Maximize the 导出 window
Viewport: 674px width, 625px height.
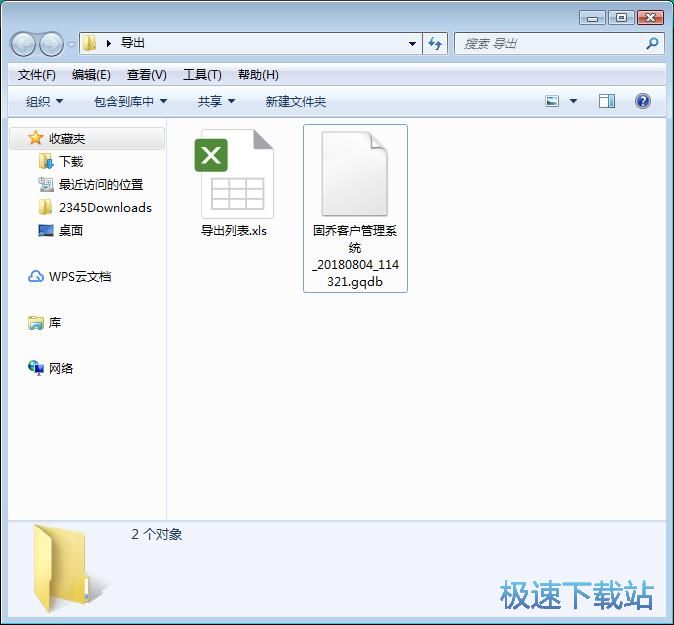tap(621, 18)
